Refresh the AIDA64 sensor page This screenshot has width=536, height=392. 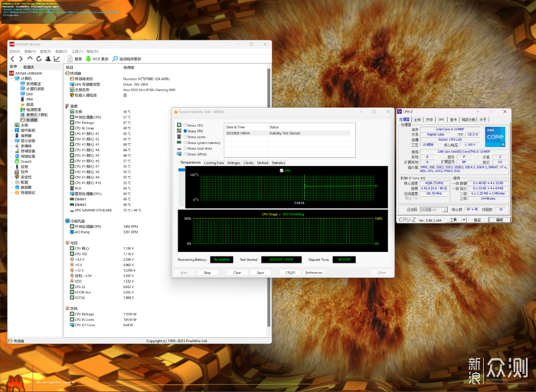click(38, 59)
